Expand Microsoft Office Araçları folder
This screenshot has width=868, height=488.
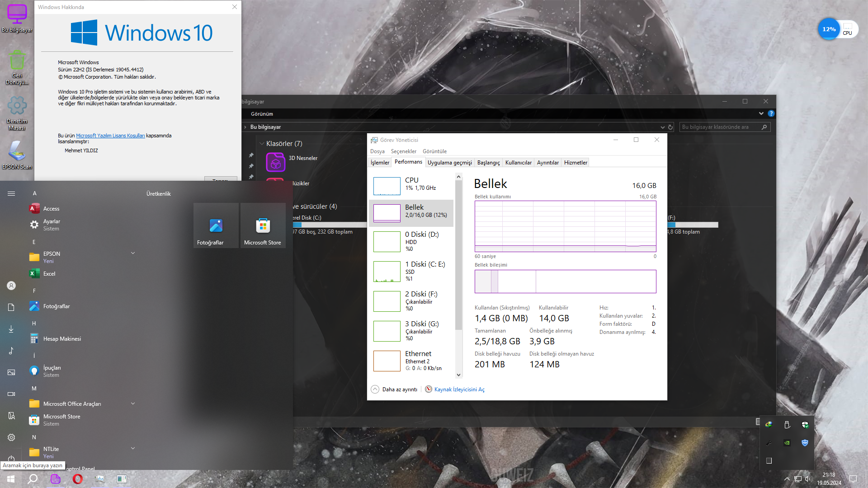click(133, 404)
